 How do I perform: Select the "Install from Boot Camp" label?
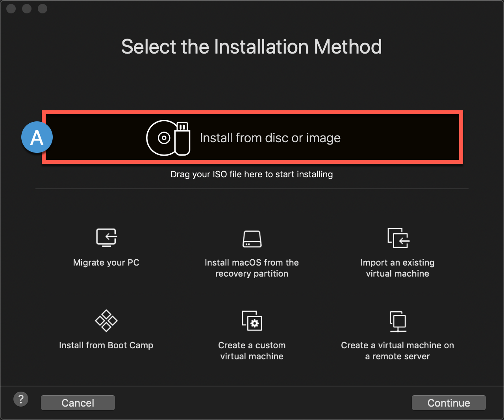click(x=106, y=345)
